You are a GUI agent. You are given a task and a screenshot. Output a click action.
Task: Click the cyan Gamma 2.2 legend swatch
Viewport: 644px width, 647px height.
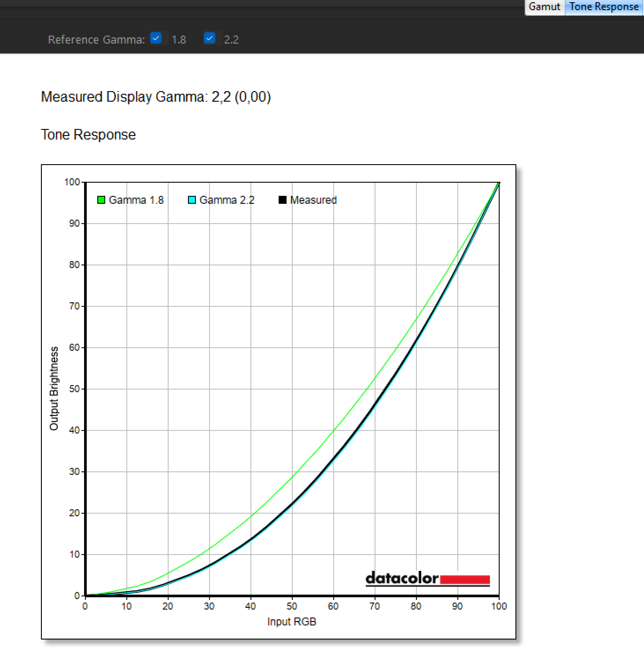pyautogui.click(x=192, y=200)
